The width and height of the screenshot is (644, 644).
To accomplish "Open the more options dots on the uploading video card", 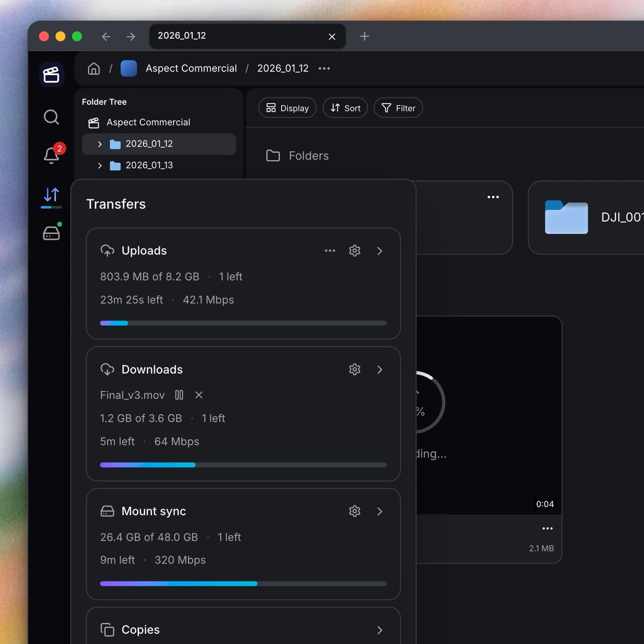I will 547,529.
